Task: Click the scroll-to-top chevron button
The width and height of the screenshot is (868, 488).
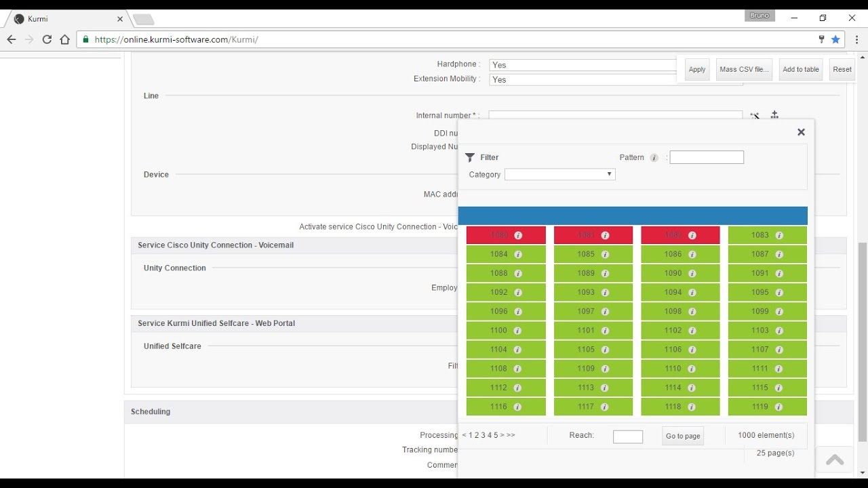Action: [x=835, y=460]
